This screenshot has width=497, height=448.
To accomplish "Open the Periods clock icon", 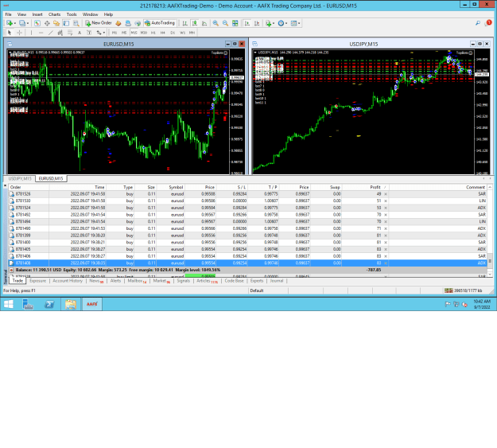I will [x=281, y=23].
